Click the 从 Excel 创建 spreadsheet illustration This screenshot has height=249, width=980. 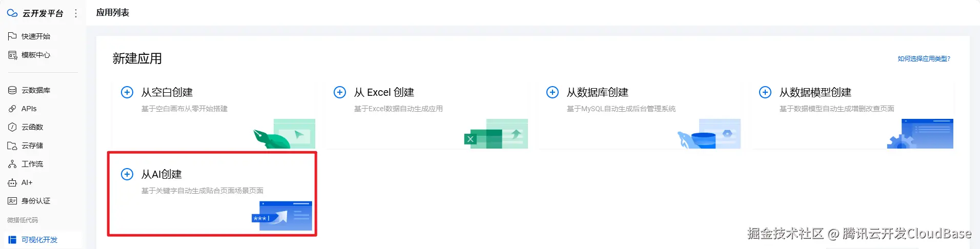[496, 134]
